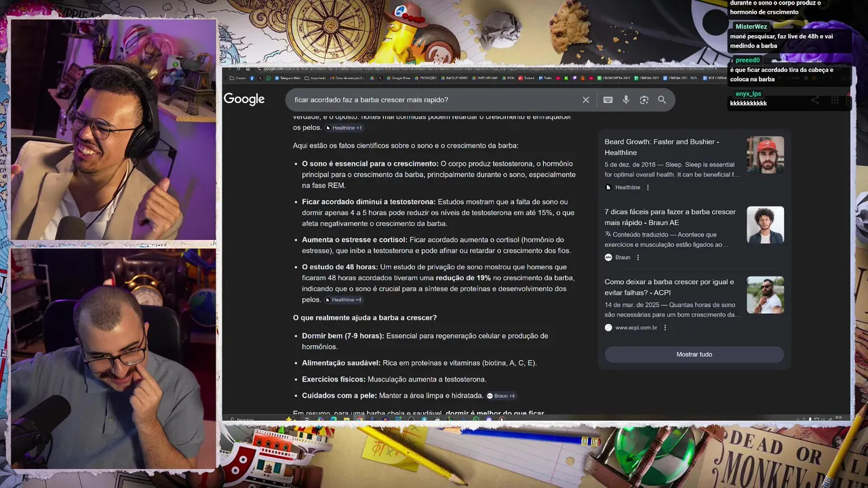
Task: Open the Facebook bookmark icon
Action: click(252, 78)
